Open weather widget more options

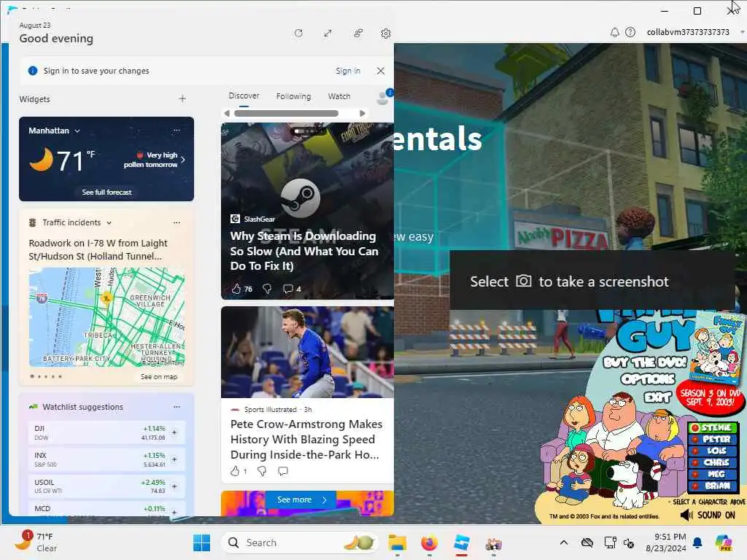click(177, 131)
